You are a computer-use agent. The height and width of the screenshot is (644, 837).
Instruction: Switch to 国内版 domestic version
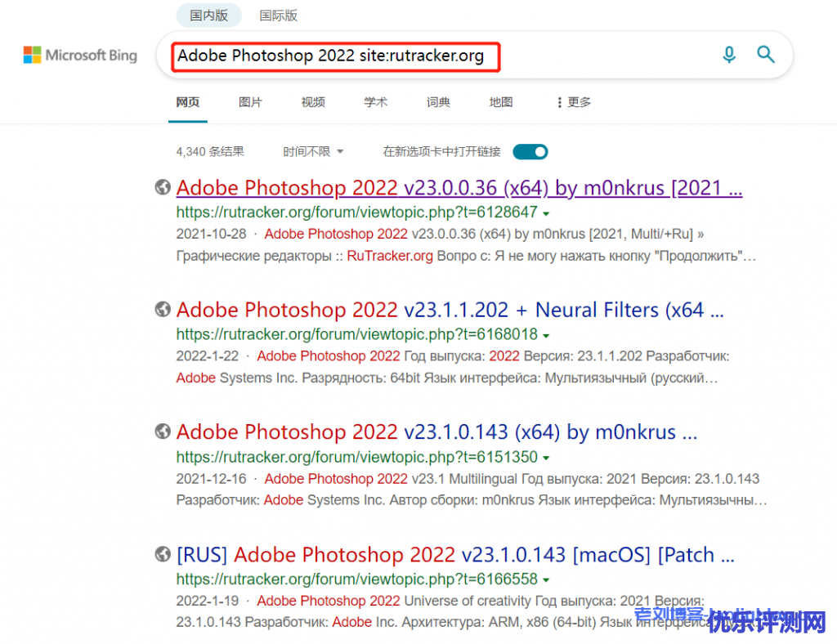click(208, 15)
